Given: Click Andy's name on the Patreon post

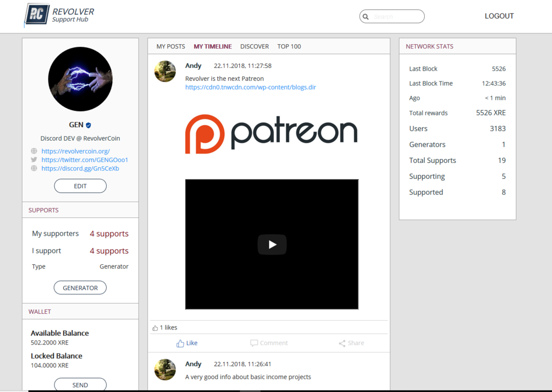Looking at the screenshot, I should tap(194, 66).
